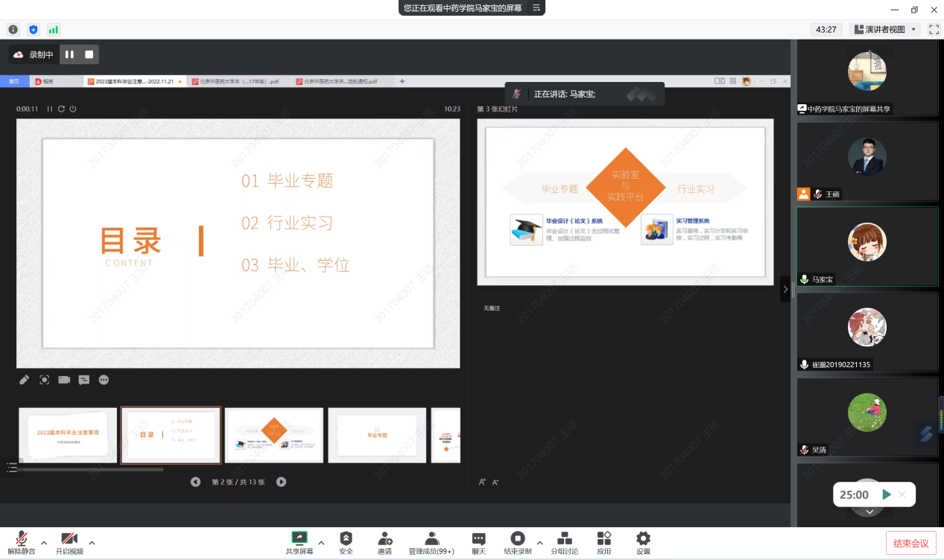Viewport: 944px width, 560px height.
Task: Expand options arrow next to 共享屏幕
Action: (x=321, y=542)
